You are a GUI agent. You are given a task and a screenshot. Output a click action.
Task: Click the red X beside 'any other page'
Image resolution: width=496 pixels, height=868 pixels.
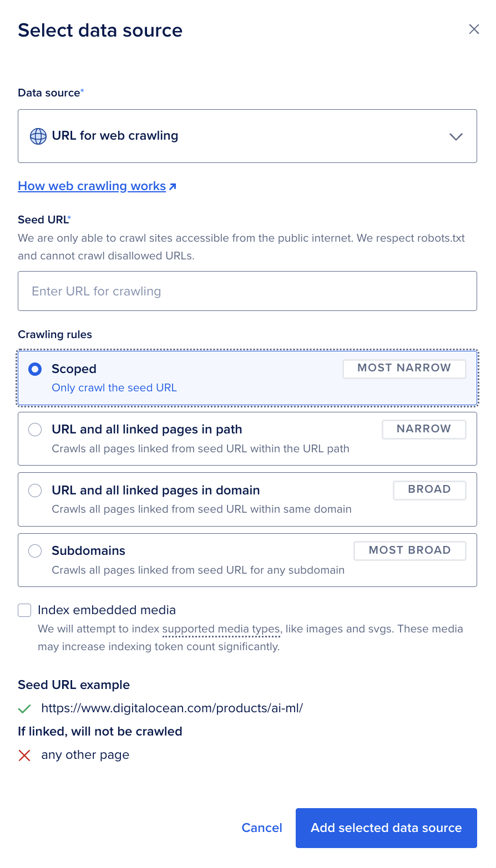click(24, 755)
